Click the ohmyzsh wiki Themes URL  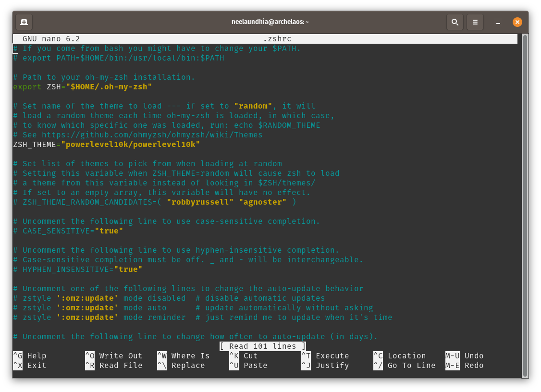(152, 135)
